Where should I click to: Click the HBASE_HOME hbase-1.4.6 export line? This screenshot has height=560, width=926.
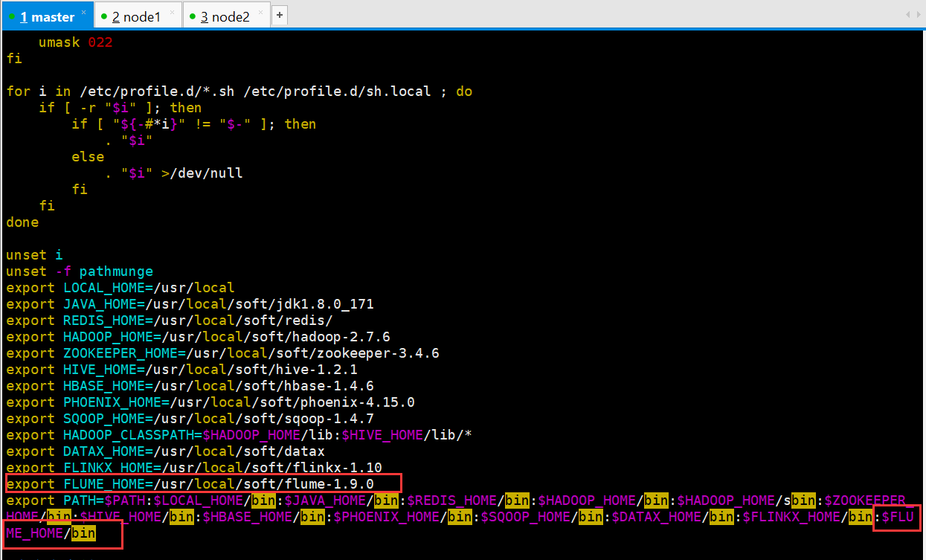click(190, 386)
